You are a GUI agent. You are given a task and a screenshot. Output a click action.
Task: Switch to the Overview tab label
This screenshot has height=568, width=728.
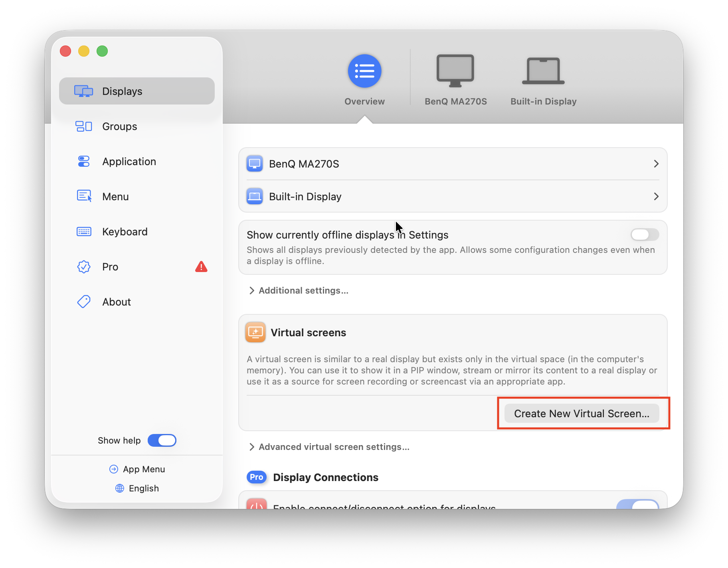click(364, 101)
